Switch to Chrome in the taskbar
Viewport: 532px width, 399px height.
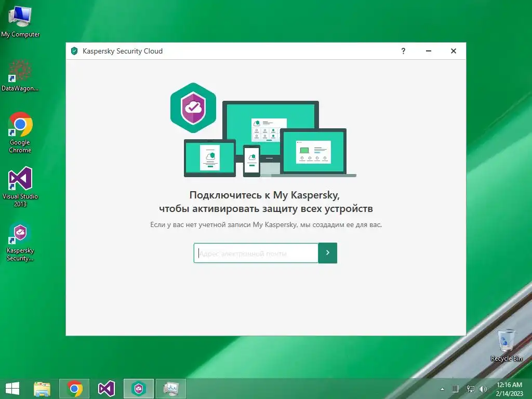(x=74, y=389)
